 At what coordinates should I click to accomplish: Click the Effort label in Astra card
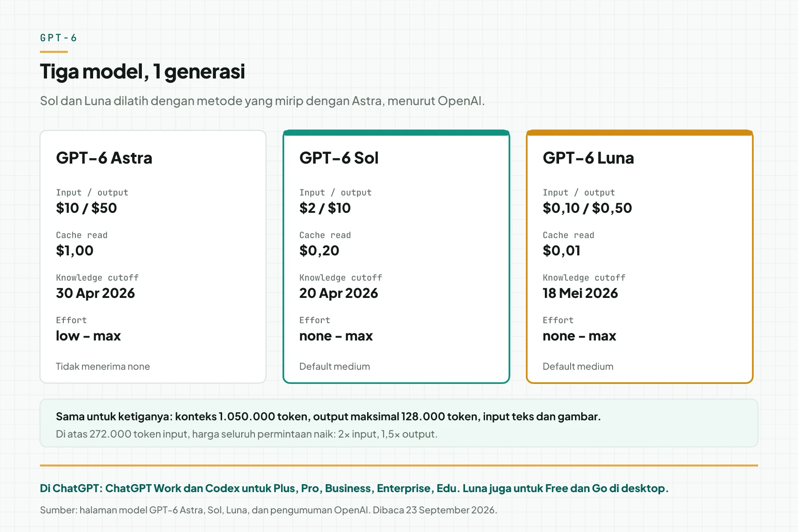(71, 320)
